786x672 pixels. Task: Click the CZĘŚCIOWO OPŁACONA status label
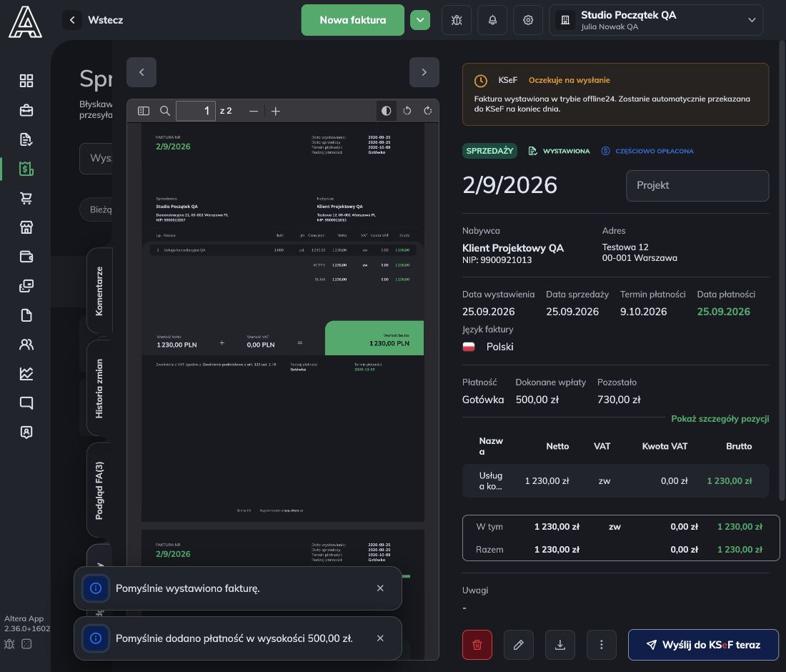[x=647, y=151]
